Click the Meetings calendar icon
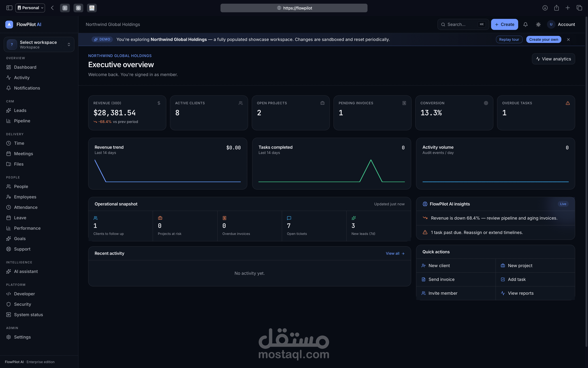 tap(9, 154)
